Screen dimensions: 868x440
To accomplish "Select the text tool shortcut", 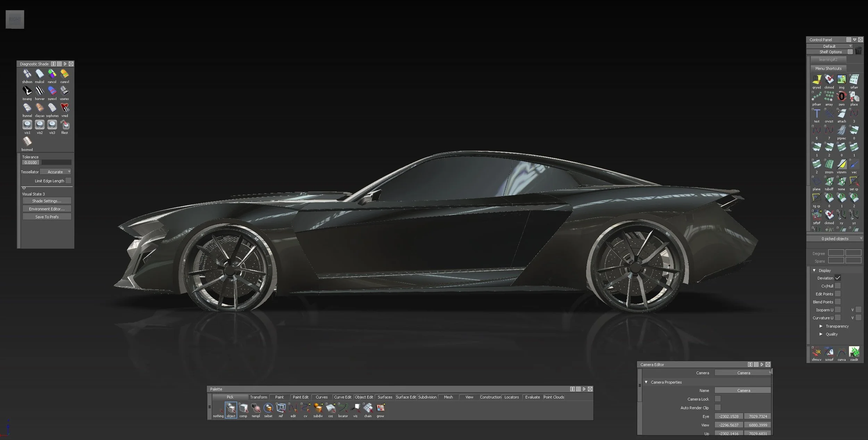I will 817,114.
